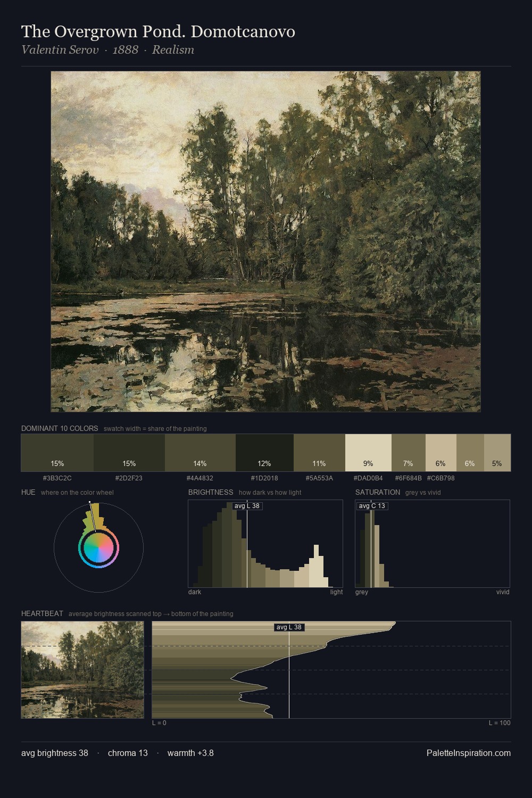Choose the darkest #1D2018 swatch
The image size is (532, 798).
[x=264, y=453]
